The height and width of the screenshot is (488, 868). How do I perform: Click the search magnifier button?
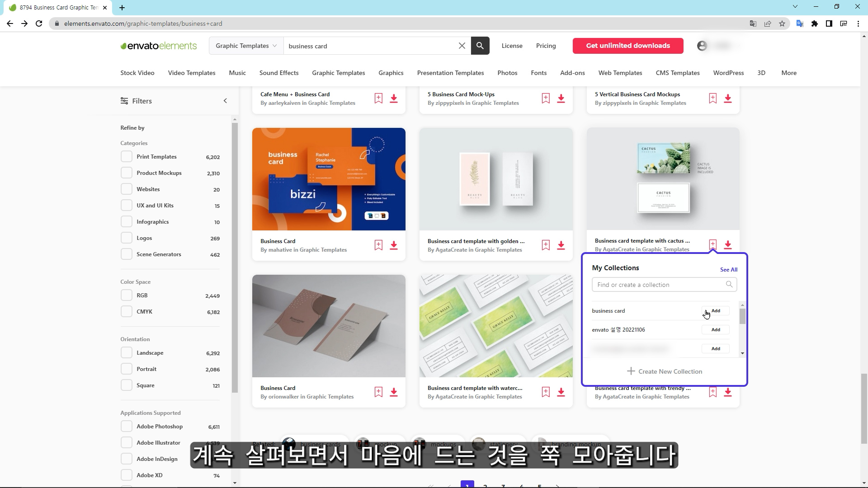[x=480, y=46]
